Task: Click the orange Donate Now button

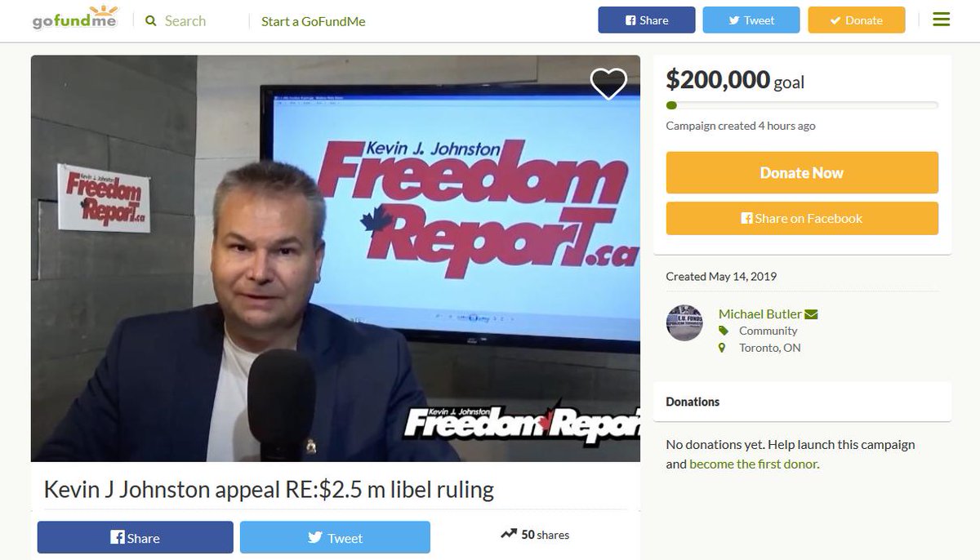Action: tap(802, 173)
